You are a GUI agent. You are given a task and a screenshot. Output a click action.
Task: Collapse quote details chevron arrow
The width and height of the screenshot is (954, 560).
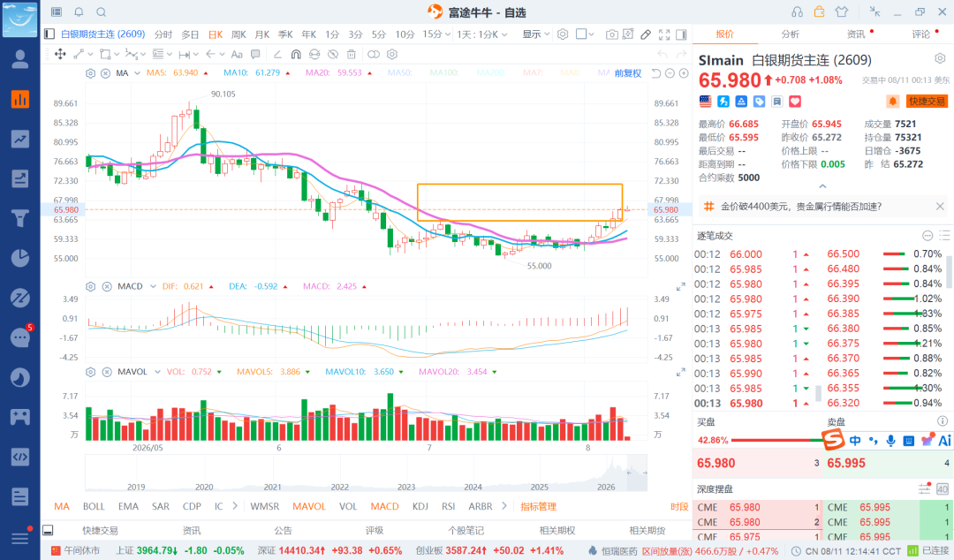(x=822, y=186)
